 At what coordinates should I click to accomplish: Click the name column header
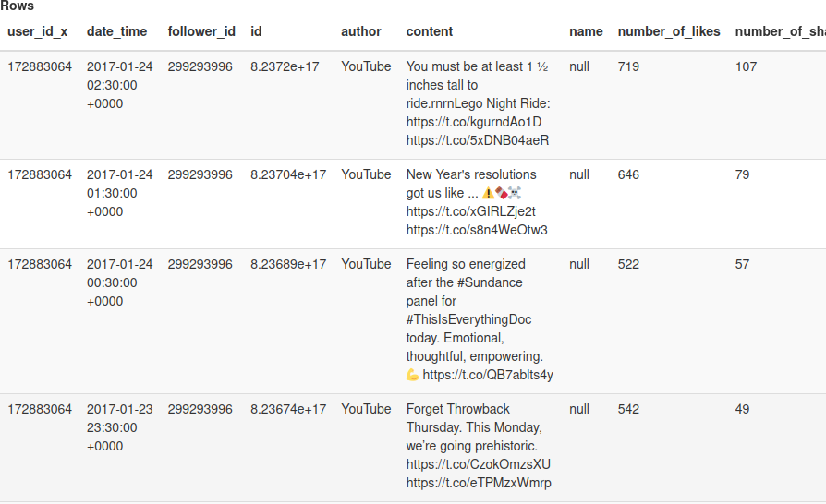pos(586,31)
